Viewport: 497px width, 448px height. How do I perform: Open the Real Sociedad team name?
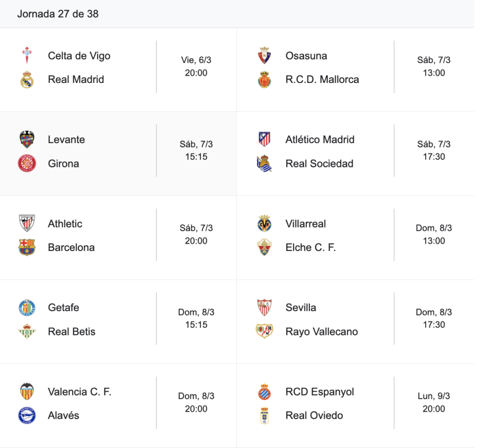tap(319, 164)
